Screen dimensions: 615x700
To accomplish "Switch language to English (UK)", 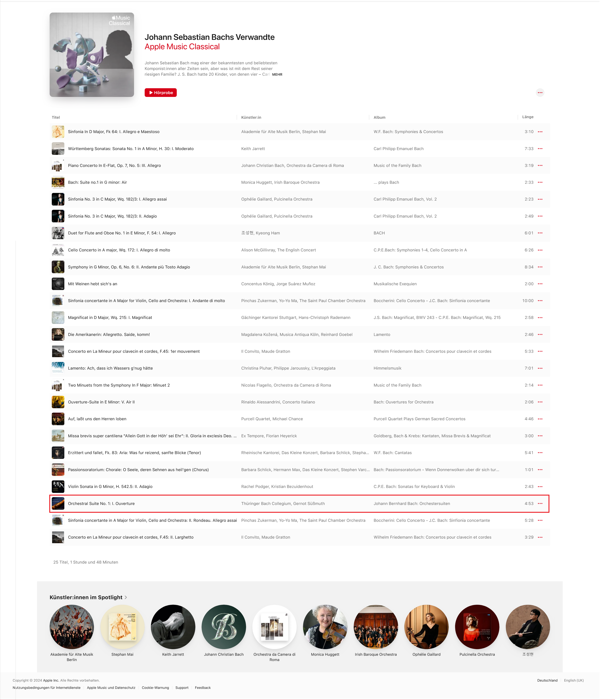I will [x=574, y=681].
